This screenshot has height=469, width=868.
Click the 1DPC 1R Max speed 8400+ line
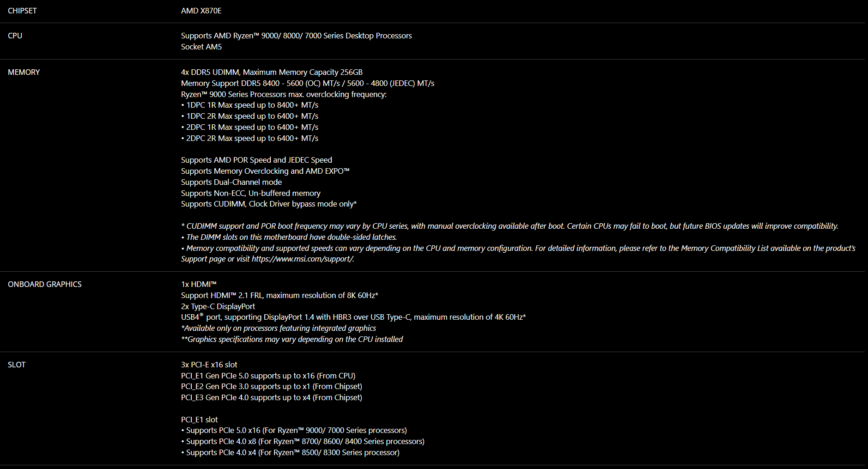click(x=249, y=105)
